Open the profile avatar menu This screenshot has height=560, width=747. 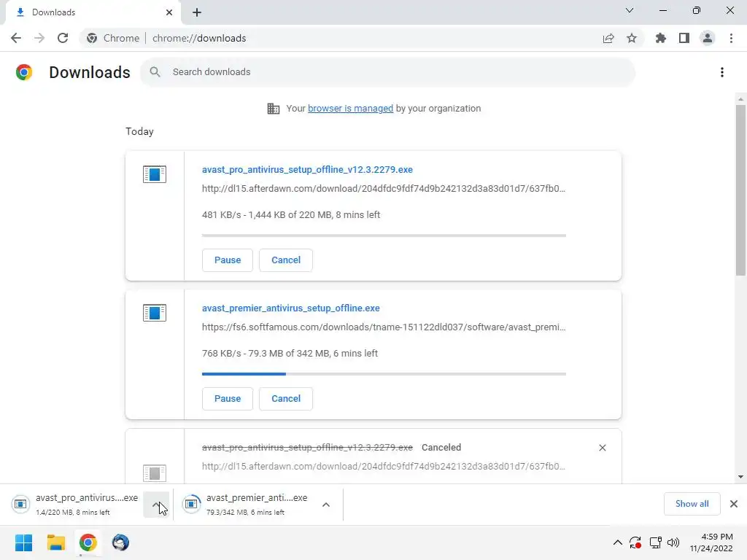tap(708, 38)
